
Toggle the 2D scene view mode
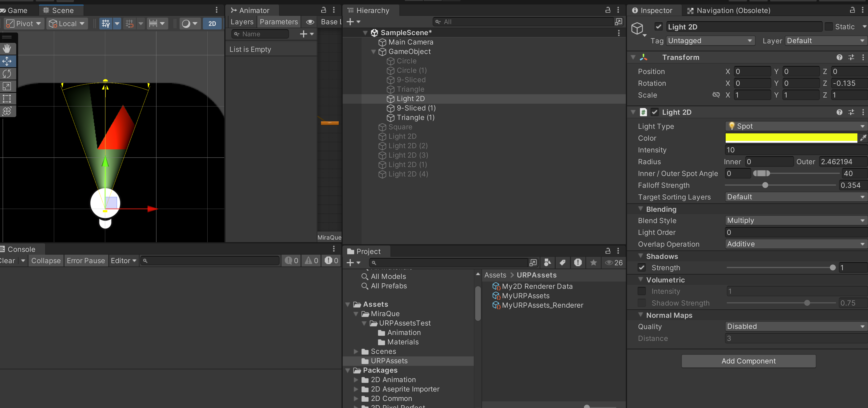[212, 24]
